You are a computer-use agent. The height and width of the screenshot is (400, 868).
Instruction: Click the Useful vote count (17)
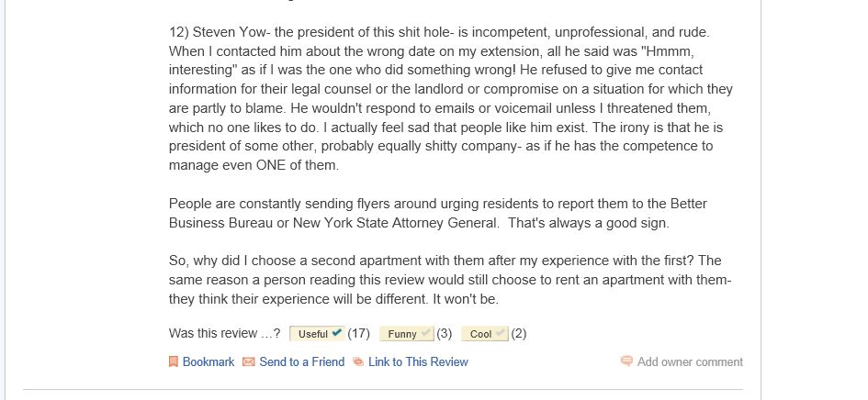tap(359, 334)
